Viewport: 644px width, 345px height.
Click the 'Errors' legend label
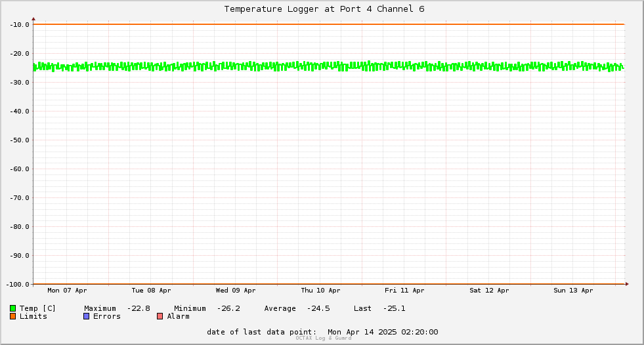(x=107, y=316)
